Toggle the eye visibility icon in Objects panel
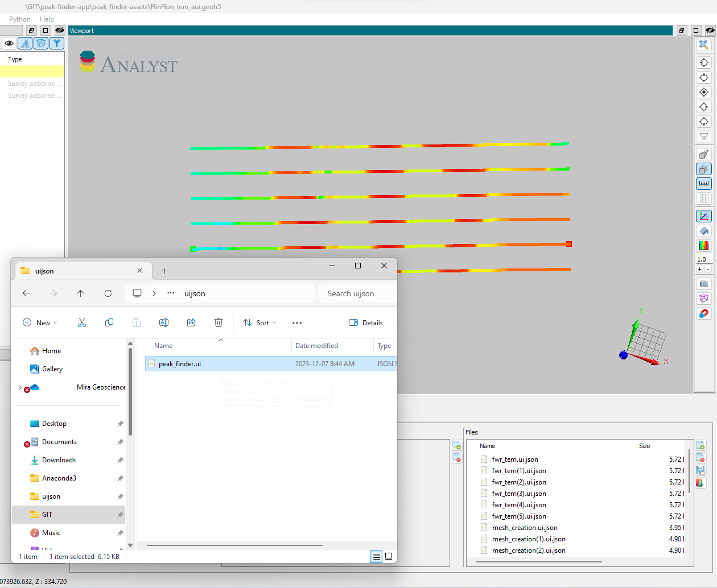Image resolution: width=717 pixels, height=588 pixels. [9, 43]
